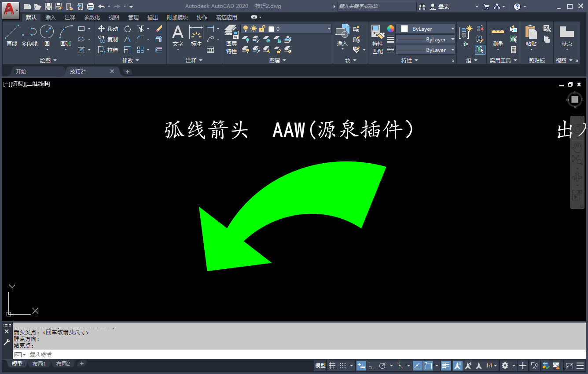Click the keyword search box
This screenshot has width=588, height=374.
377,6
